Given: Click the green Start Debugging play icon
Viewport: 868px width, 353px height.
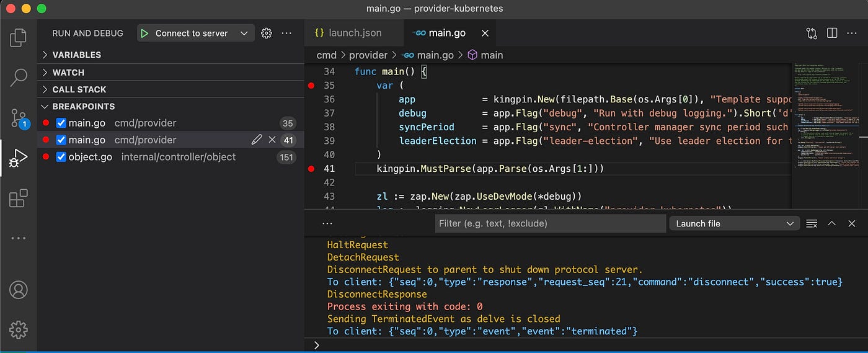Looking at the screenshot, I should coord(144,34).
